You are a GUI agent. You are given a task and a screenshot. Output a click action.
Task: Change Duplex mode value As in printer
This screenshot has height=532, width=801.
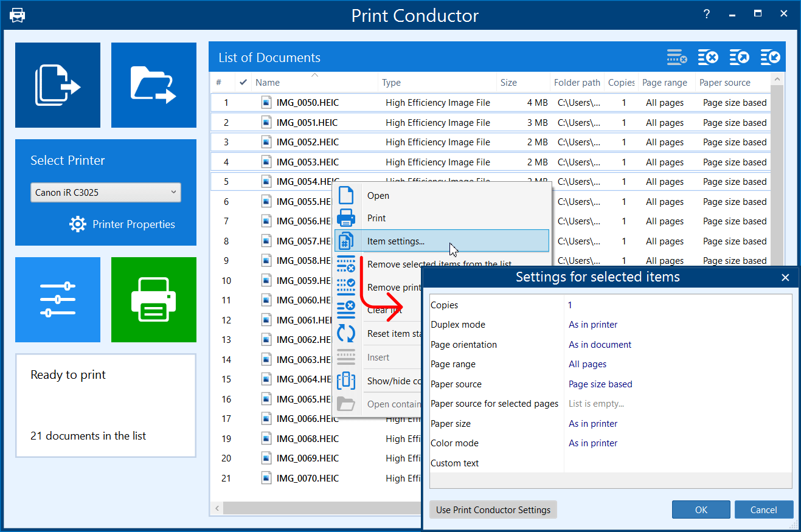[593, 325]
